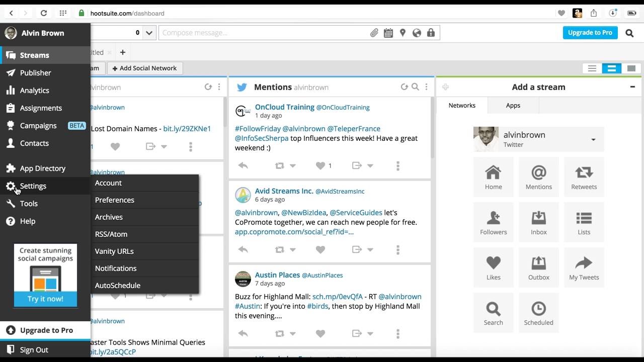The image size is (644, 362).
Task: Add a Likes stream
Action: [x=494, y=267]
